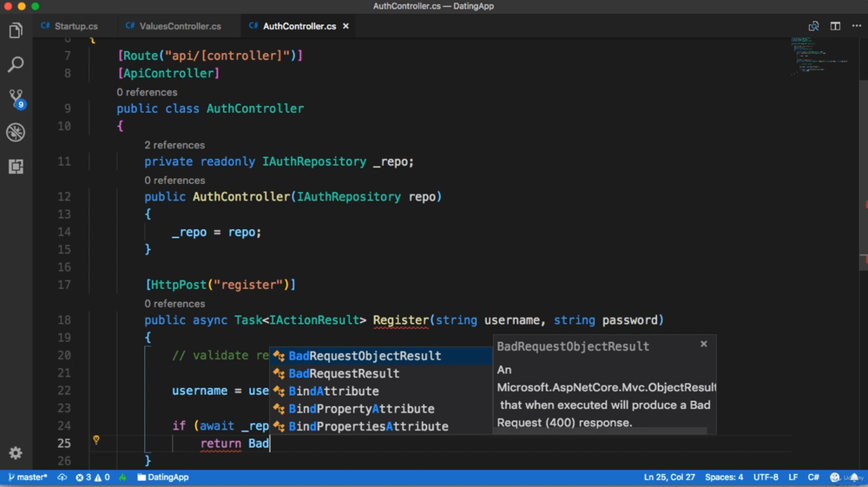Viewport: 868px width, 487px height.
Task: Click 0 references above Register method
Action: tap(174, 304)
